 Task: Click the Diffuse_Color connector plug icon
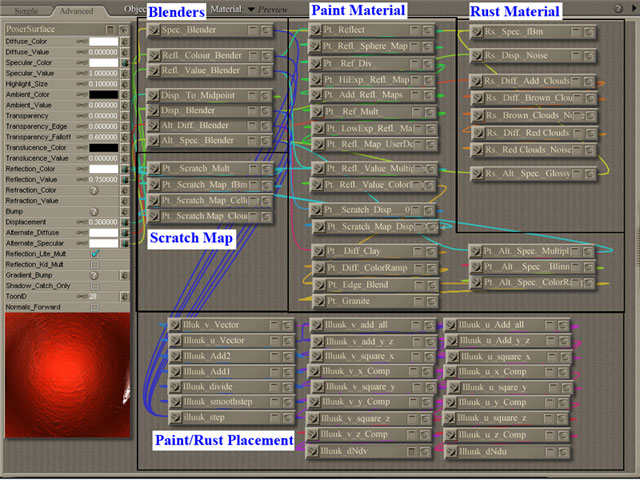(126, 42)
